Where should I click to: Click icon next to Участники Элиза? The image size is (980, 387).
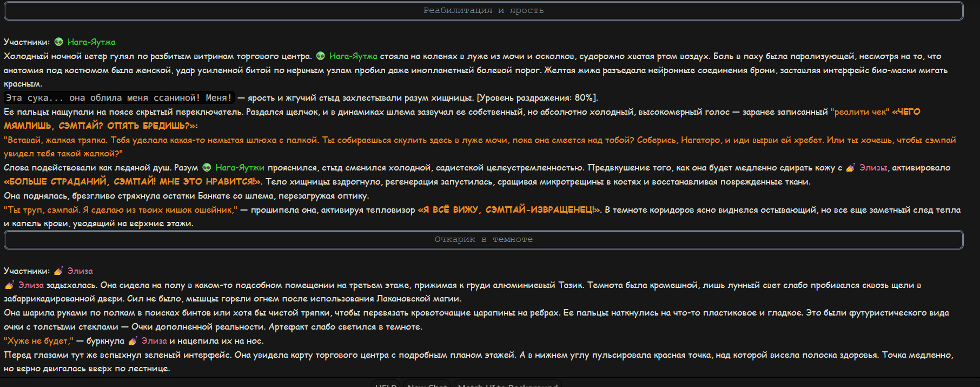[x=58, y=271]
